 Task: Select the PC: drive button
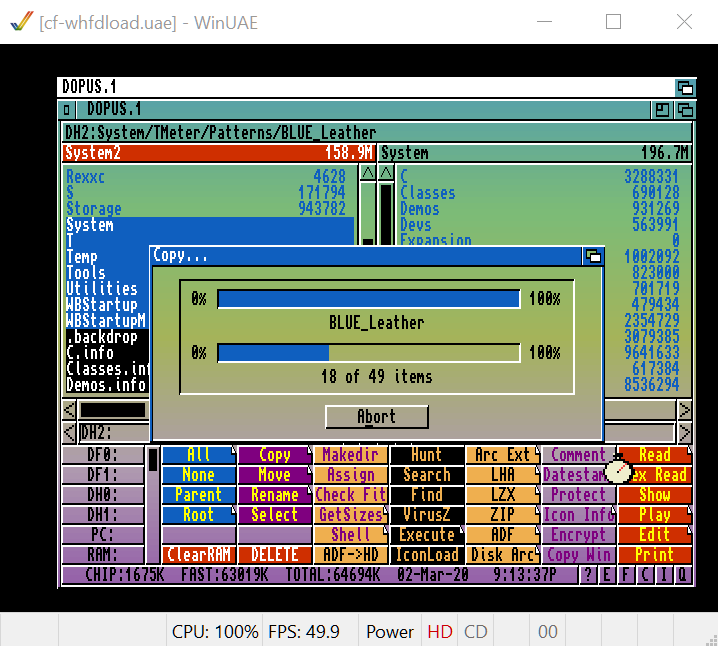point(103,535)
